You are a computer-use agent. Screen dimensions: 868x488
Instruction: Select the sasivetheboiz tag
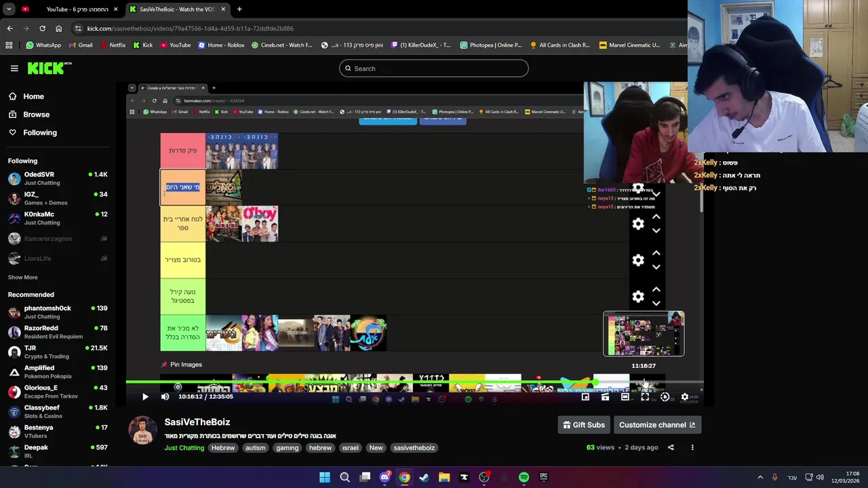[414, 448]
